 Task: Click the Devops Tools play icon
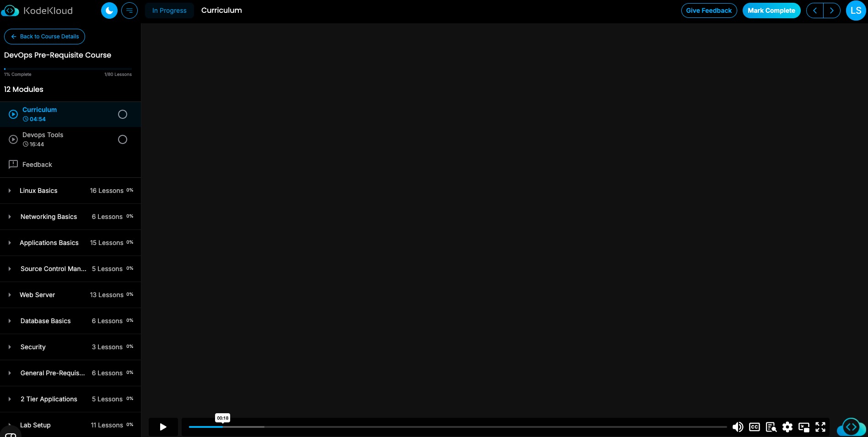coord(13,139)
